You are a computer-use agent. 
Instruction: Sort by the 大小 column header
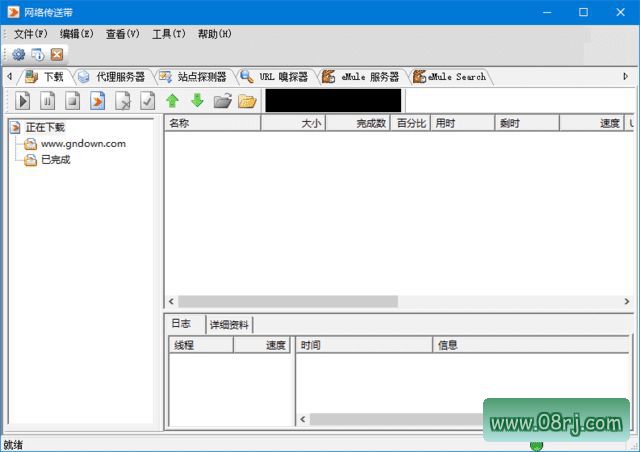click(x=293, y=123)
